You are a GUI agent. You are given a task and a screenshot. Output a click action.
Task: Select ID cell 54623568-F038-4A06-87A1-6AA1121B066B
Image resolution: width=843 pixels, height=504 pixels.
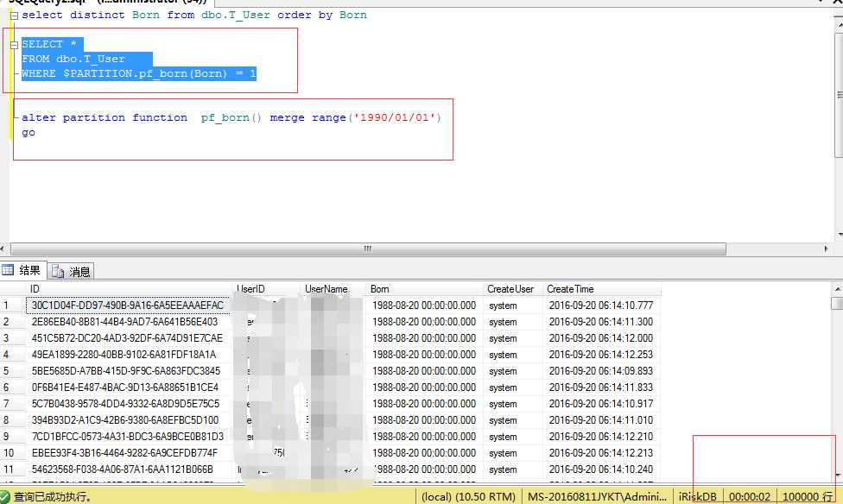click(128, 469)
